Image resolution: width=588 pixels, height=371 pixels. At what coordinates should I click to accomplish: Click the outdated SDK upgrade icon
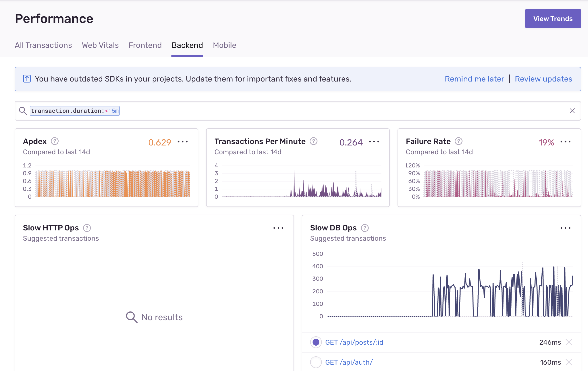coord(27,79)
